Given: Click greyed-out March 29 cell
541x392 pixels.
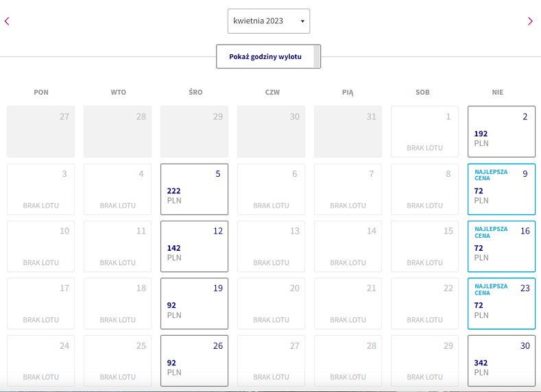Looking at the screenshot, I should click(194, 132).
